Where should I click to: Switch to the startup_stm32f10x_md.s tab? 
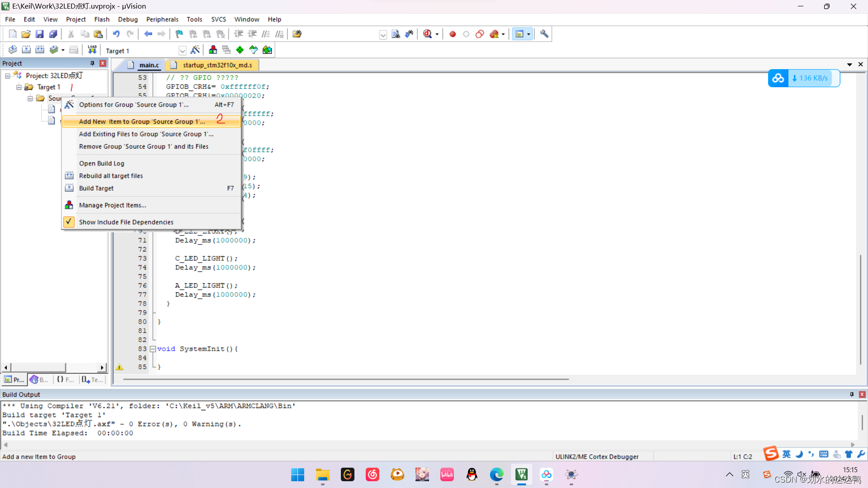coord(212,65)
